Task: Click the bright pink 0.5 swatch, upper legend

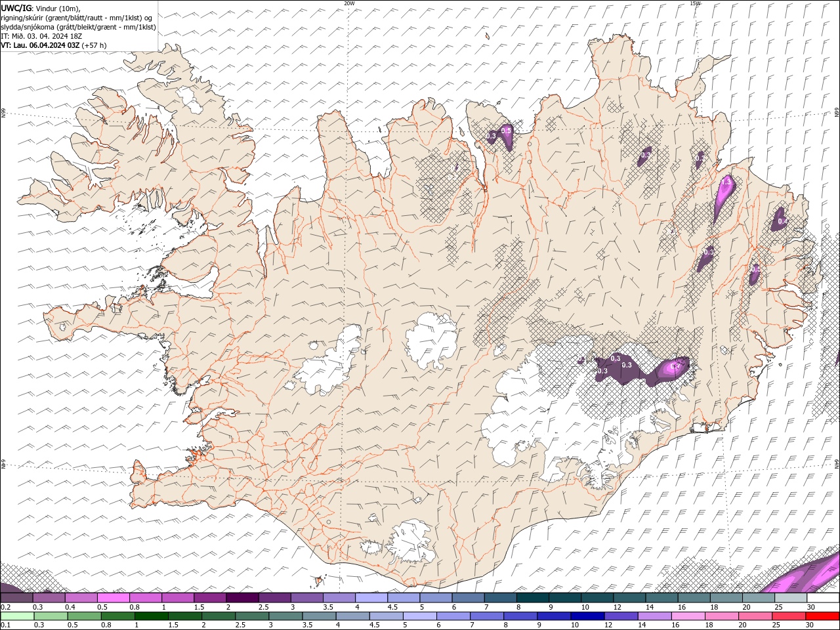Action: [114, 598]
